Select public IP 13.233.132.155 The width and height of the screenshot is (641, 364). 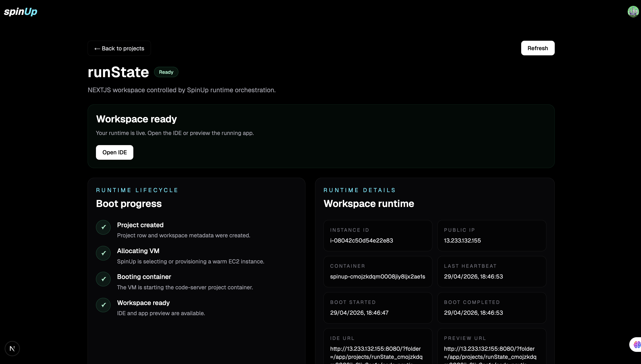[462, 240]
